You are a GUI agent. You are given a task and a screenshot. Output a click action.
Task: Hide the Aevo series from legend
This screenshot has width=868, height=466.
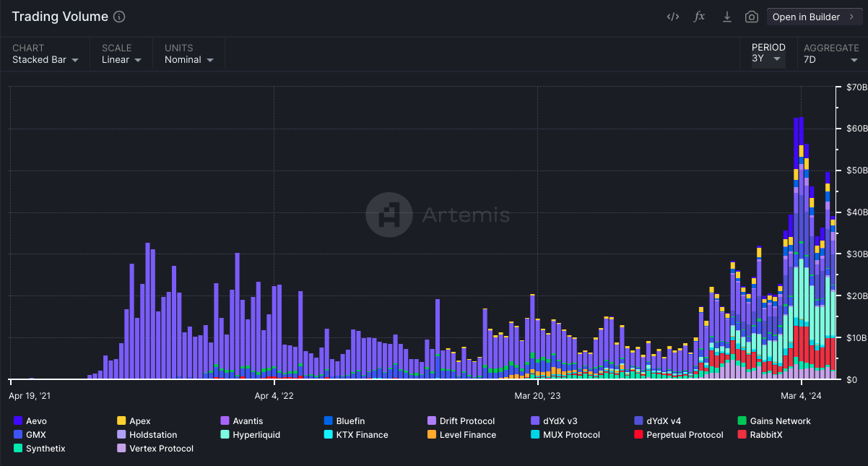click(x=35, y=421)
